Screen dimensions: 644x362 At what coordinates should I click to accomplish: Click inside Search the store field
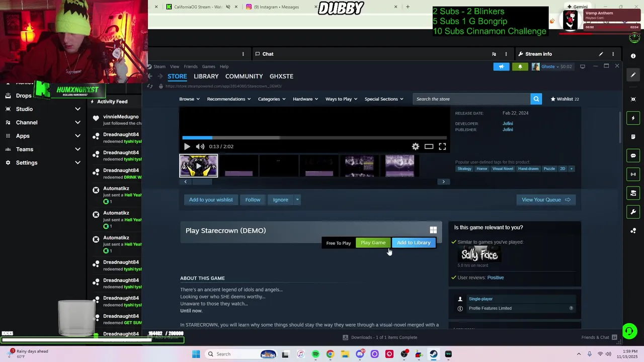point(471,99)
